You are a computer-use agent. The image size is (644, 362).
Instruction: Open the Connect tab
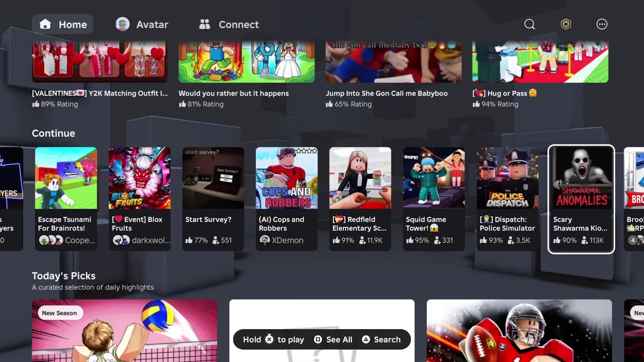click(x=229, y=24)
